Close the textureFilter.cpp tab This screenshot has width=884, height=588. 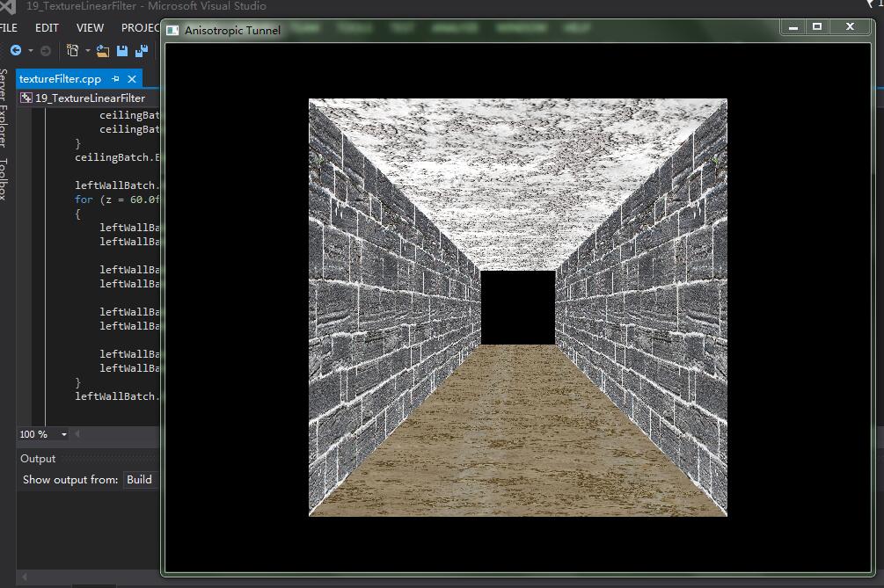coord(133,79)
